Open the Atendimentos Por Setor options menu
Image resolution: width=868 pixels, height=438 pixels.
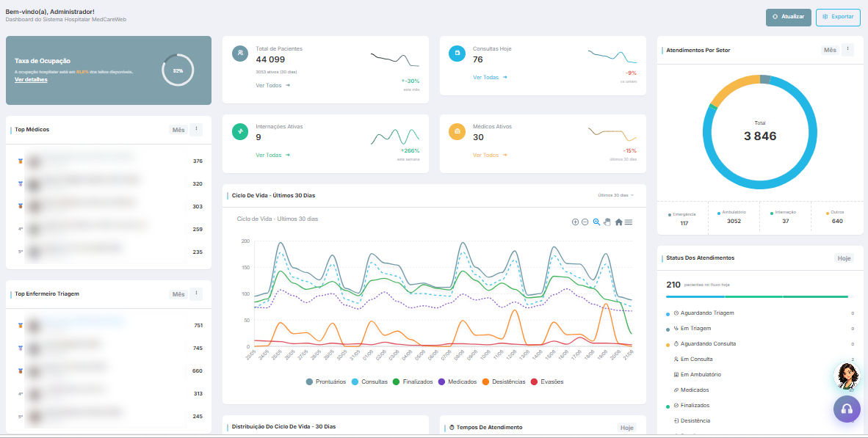point(847,49)
